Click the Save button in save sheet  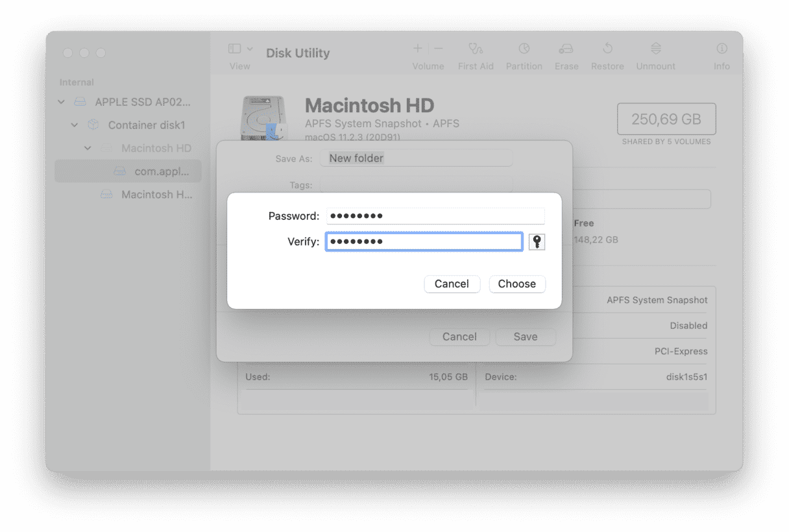point(525,337)
